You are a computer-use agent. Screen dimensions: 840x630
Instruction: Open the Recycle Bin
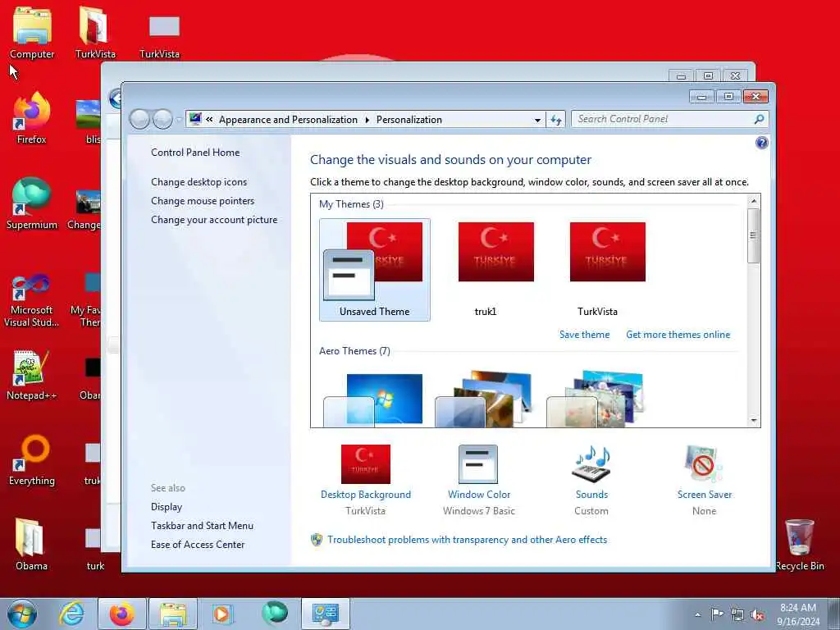pyautogui.click(x=799, y=545)
